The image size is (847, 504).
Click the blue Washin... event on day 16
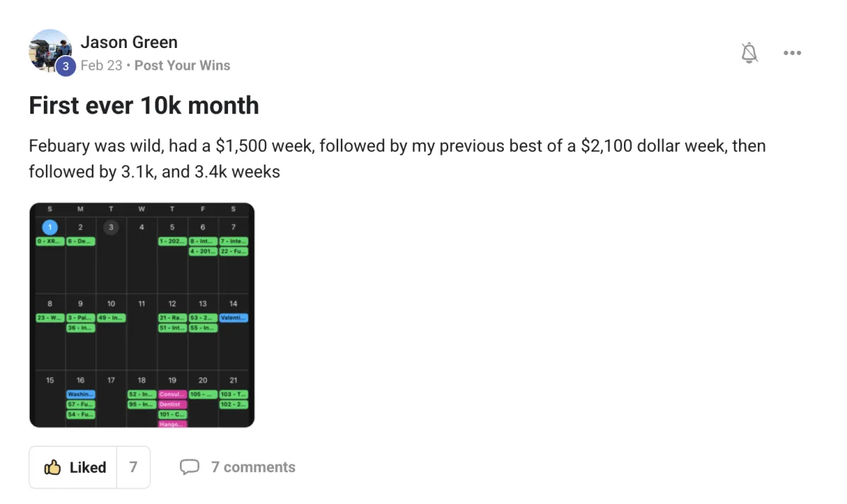coord(80,395)
